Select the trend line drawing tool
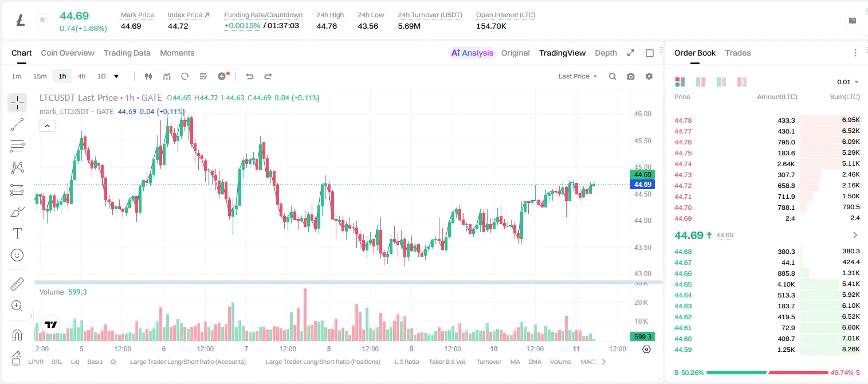 [x=17, y=124]
